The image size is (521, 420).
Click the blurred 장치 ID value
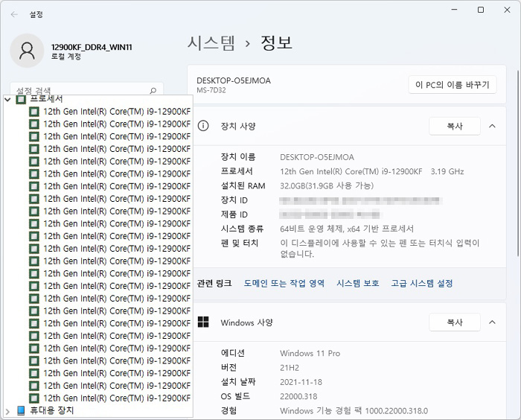point(361,200)
